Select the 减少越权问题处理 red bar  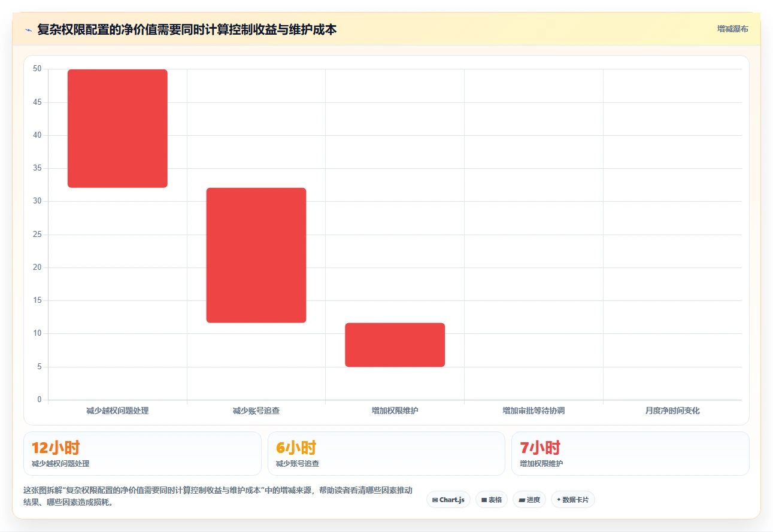click(x=117, y=129)
